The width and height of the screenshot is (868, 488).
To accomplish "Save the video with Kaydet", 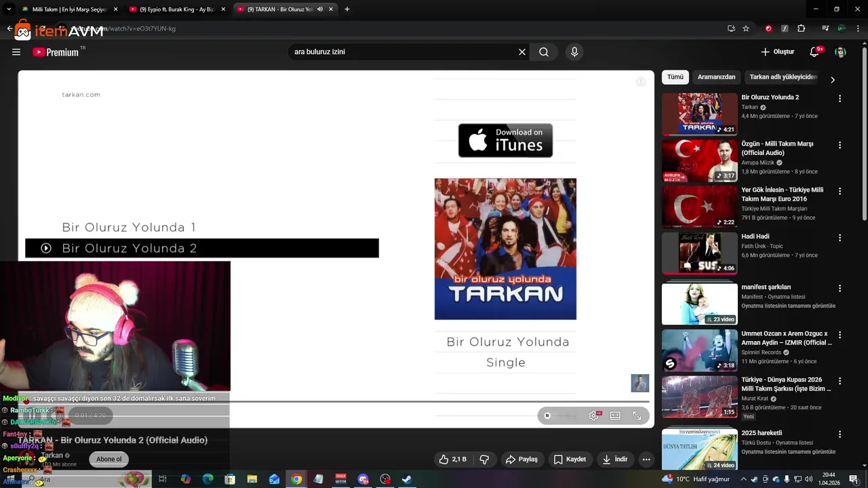I will coord(570,459).
